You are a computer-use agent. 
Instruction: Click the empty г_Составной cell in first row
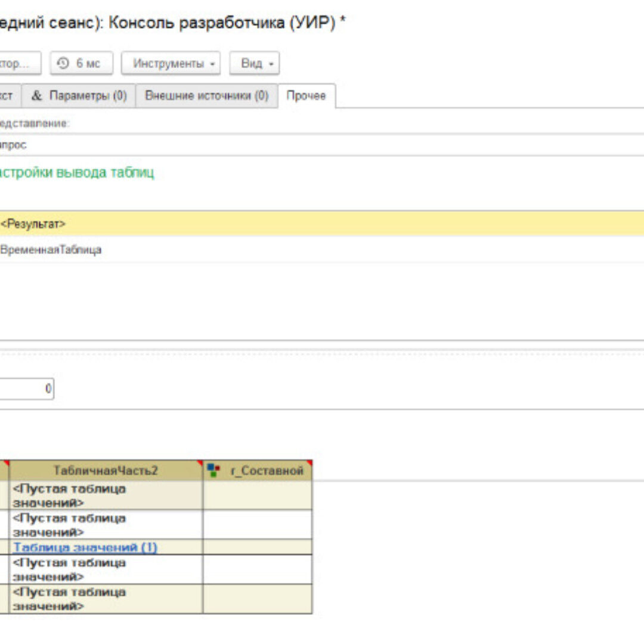click(x=257, y=495)
